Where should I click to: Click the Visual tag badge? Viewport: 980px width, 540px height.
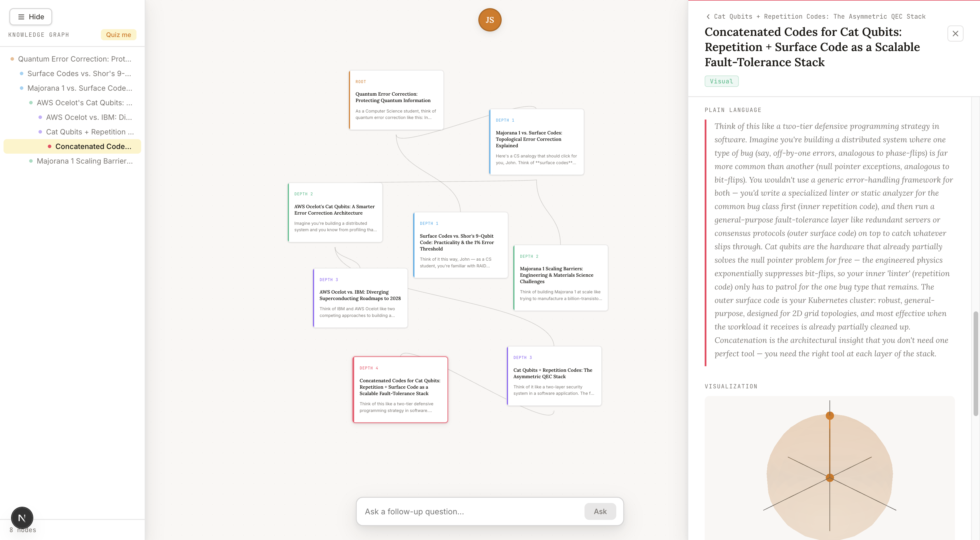click(721, 81)
